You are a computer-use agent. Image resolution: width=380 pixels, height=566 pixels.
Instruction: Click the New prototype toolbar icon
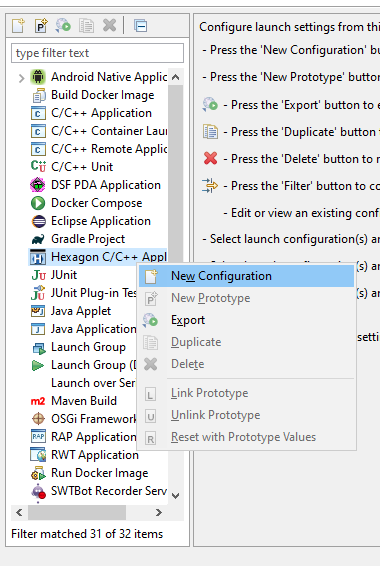pyautogui.click(x=41, y=26)
